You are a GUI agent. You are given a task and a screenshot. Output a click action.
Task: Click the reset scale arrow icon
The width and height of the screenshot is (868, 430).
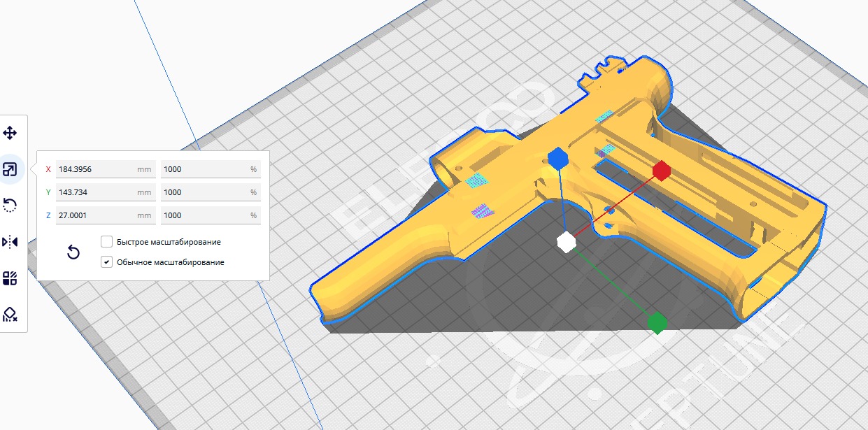click(x=73, y=252)
